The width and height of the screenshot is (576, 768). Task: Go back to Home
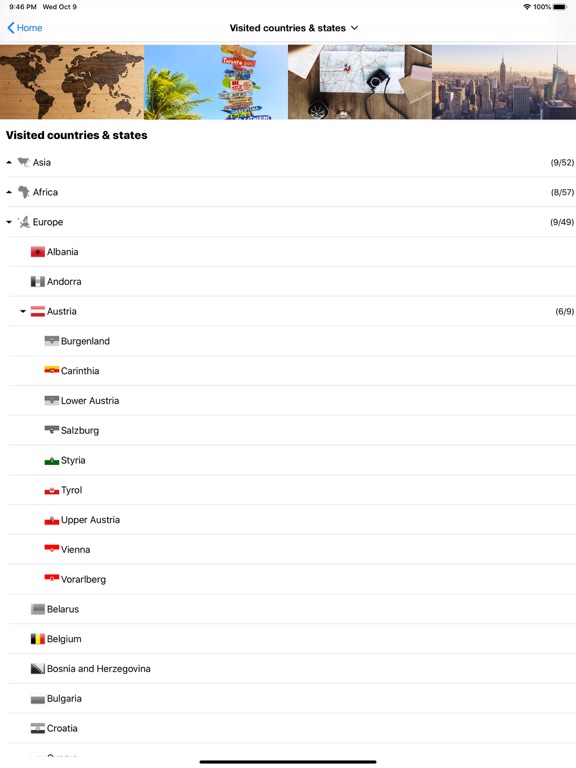point(24,28)
